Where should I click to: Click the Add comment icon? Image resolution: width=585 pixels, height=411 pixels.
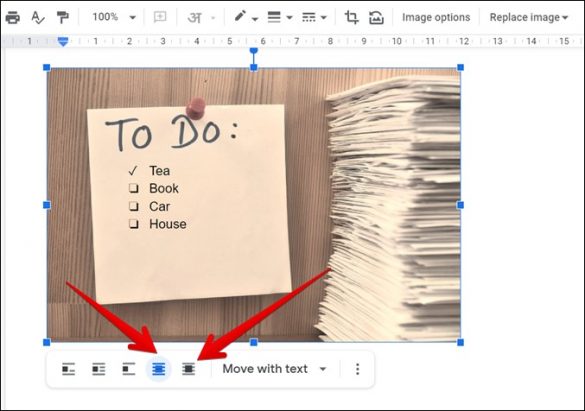(160, 17)
